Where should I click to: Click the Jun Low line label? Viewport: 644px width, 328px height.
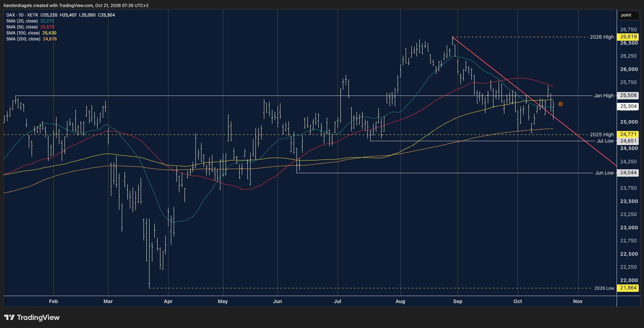click(604, 173)
